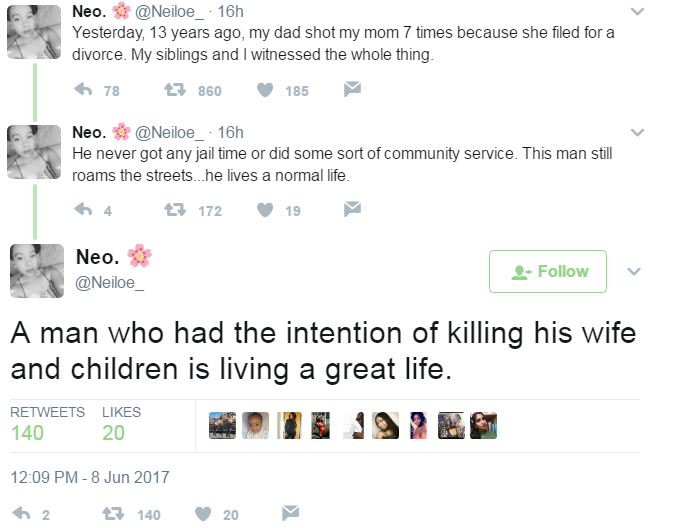Viewport: 675px width, 528px height.
Task: Open the first tweet's options chevron
Action: click(x=638, y=12)
